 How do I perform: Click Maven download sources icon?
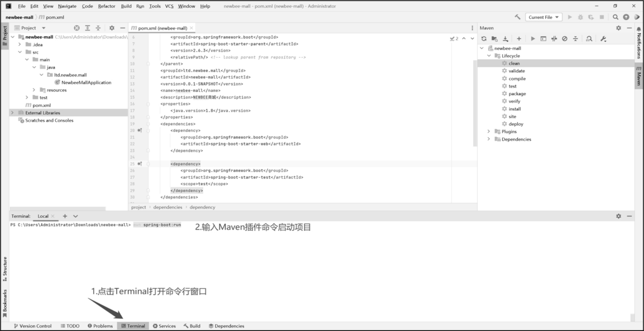coord(505,39)
